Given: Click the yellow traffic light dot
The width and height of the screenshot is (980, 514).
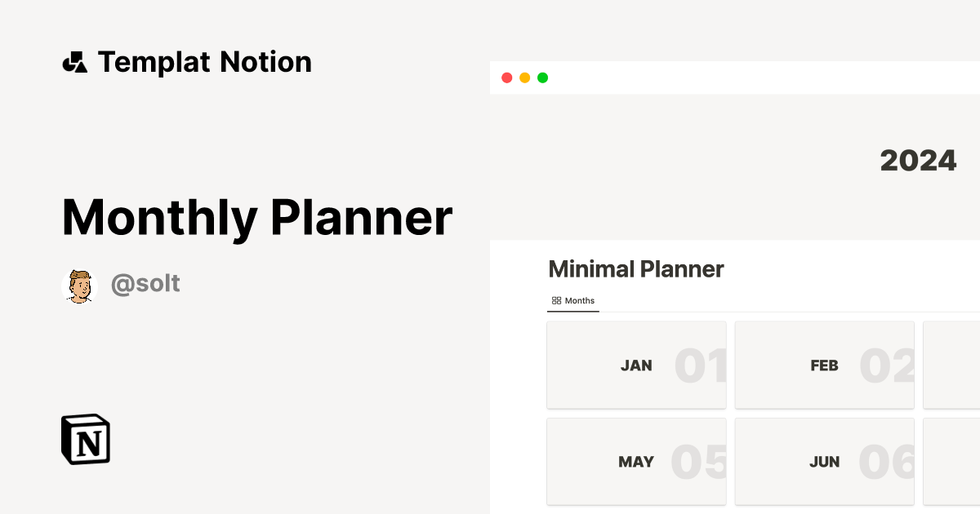Looking at the screenshot, I should point(524,77).
